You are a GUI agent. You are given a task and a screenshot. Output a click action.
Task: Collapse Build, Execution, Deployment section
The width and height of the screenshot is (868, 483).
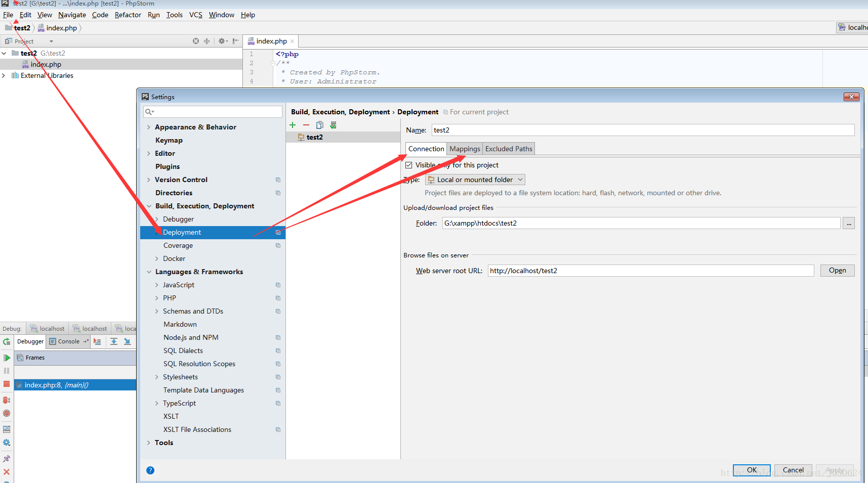tap(149, 206)
